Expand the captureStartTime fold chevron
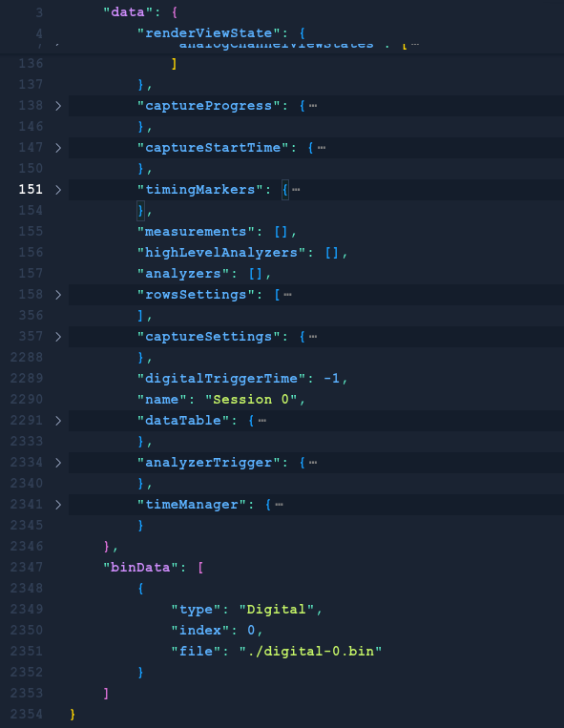 (x=58, y=148)
